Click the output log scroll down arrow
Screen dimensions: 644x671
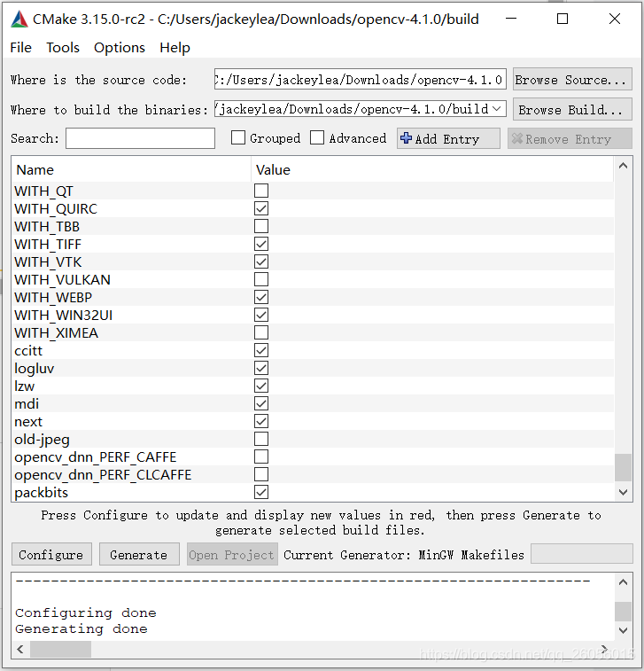coord(623,630)
